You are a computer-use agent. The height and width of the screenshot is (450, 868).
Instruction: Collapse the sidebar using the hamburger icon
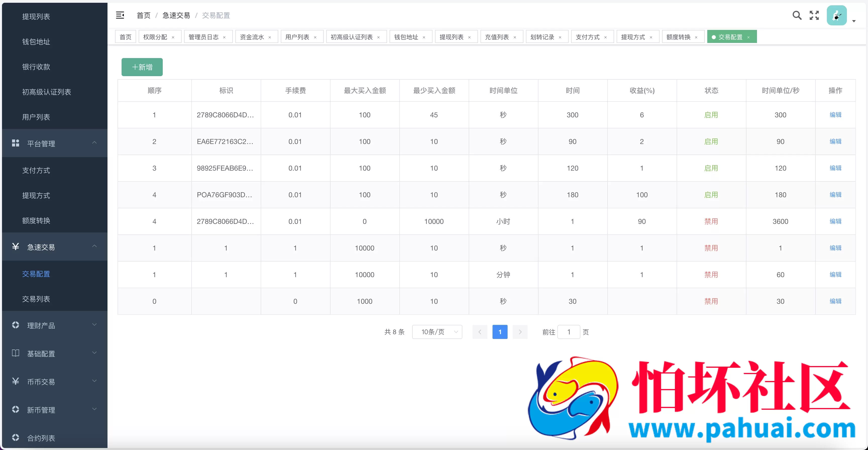[120, 15]
